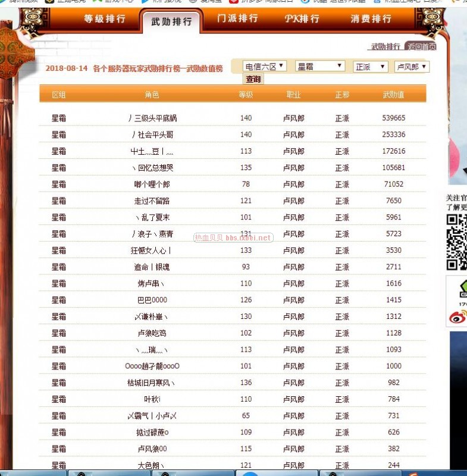This screenshot has height=476, width=467.
Task: Go to the PK排行 tab
Action: click(302, 18)
